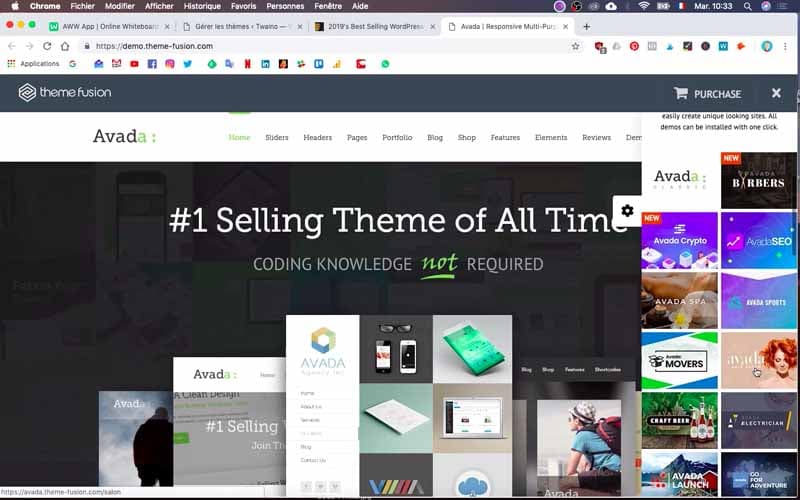Open the Features nav item
800x500 pixels.
pos(505,137)
